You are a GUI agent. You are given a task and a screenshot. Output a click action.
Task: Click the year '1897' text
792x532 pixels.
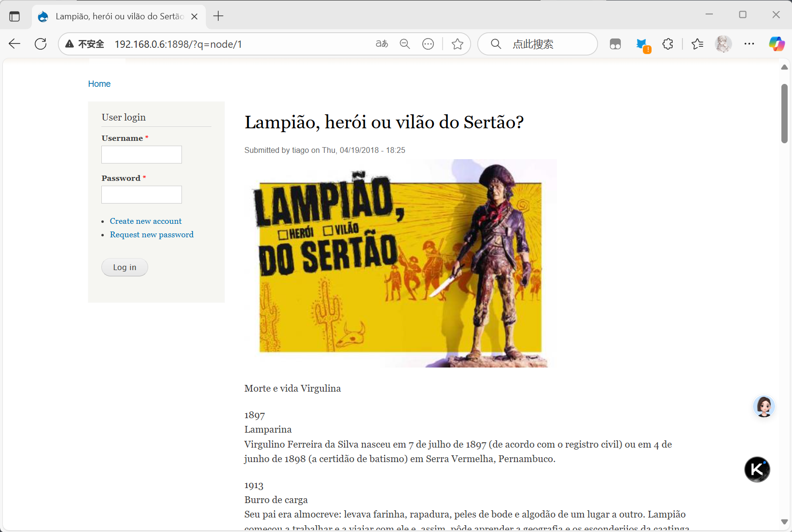coord(255,415)
